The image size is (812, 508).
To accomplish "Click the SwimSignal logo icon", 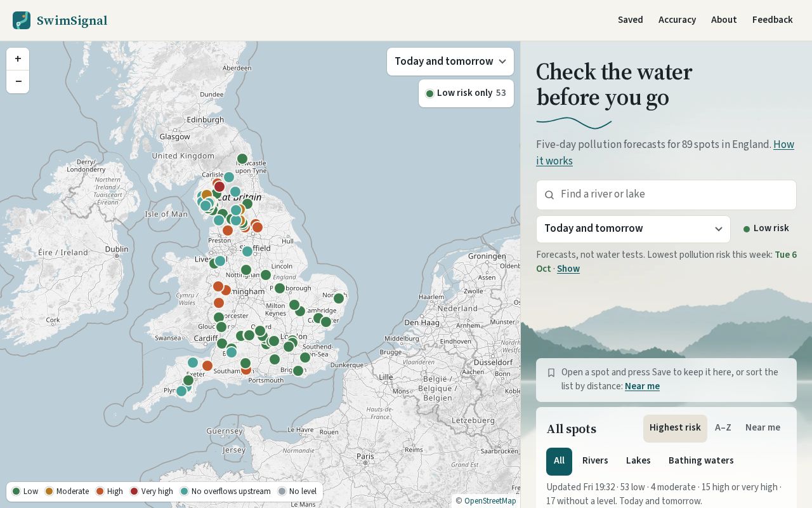I will [22, 20].
